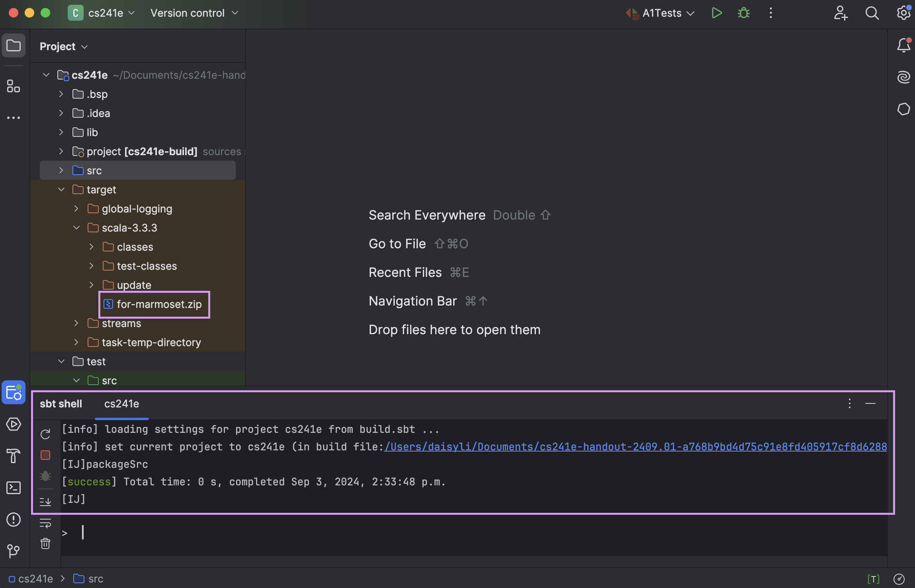The image size is (915, 588).
Task: Open the Git tool window icon
Action: 14,551
